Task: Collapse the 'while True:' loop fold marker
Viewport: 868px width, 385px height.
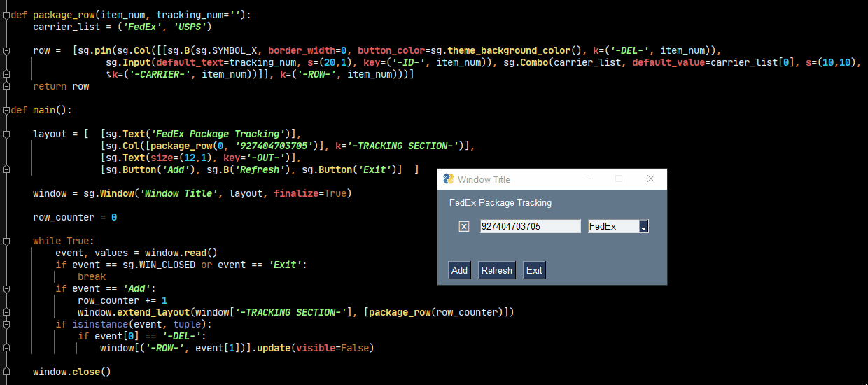Action: pos(6,241)
